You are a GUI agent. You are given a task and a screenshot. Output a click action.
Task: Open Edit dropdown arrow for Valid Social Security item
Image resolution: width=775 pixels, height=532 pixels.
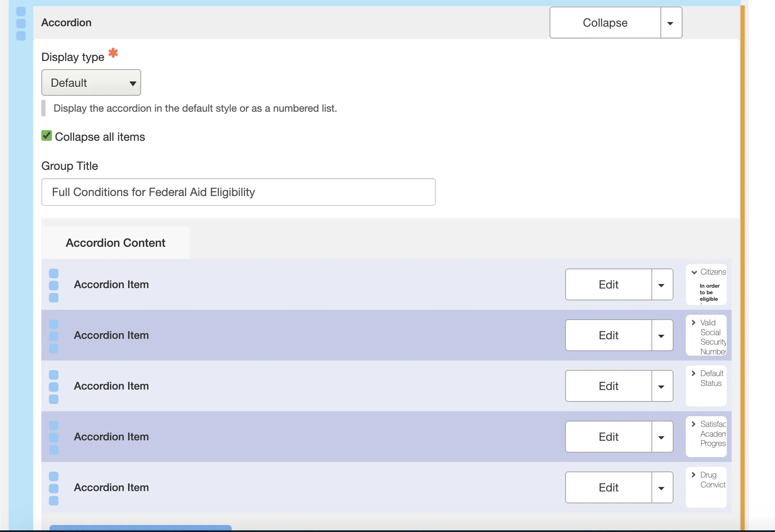pos(662,336)
